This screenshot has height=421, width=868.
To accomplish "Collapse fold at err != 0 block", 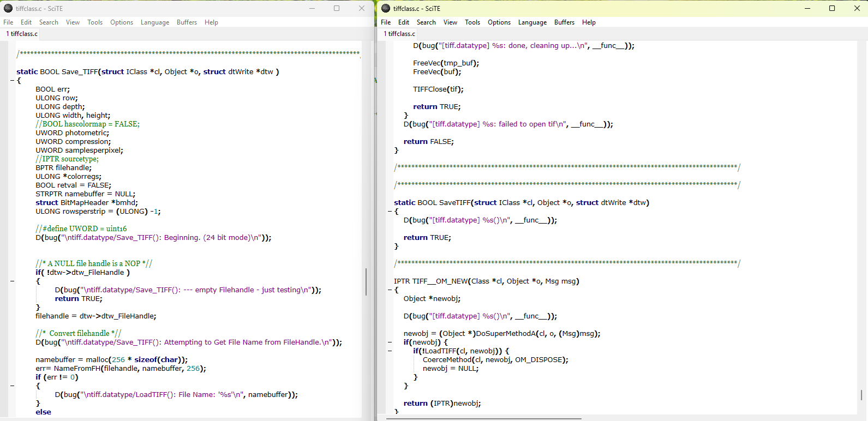I will pos(12,386).
